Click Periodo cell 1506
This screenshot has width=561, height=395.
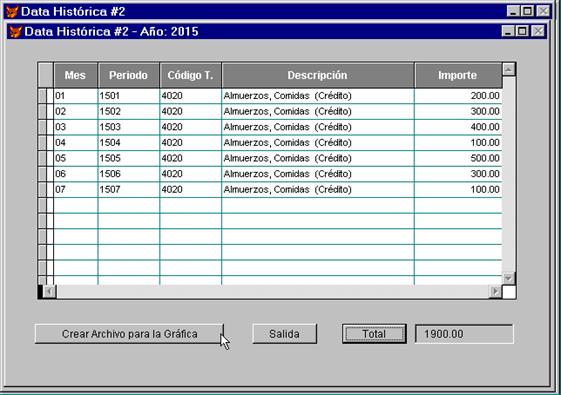click(x=128, y=174)
